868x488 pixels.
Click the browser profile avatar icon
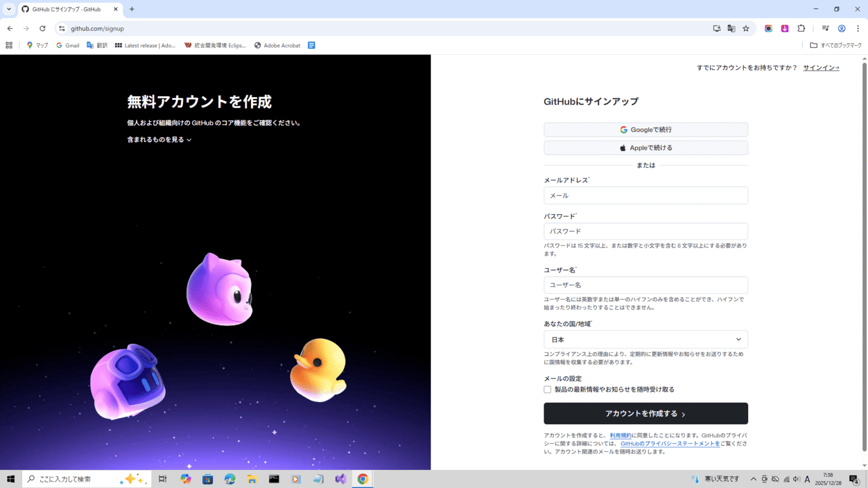pyautogui.click(x=841, y=28)
